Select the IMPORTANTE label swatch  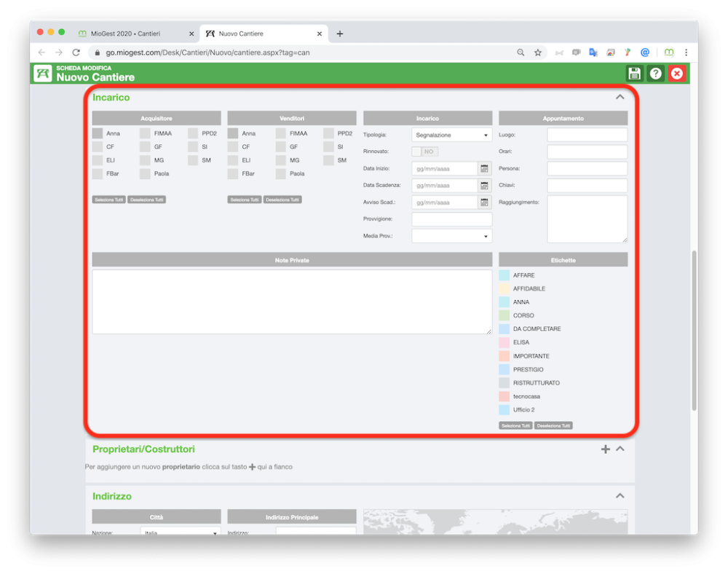(505, 356)
